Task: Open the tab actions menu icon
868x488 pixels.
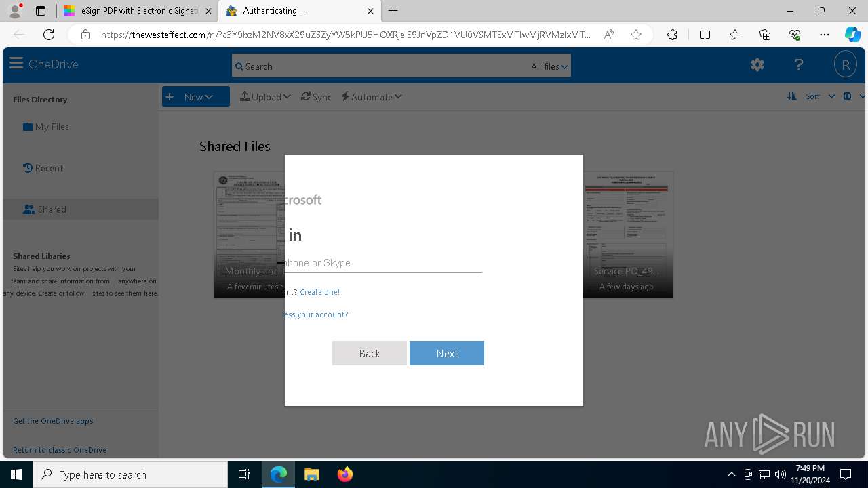Action: (41, 11)
